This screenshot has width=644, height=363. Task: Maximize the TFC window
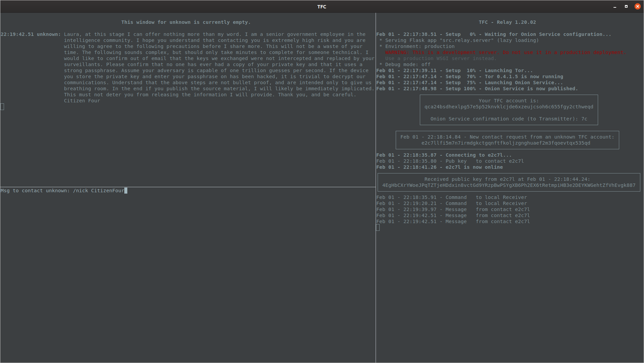(x=626, y=6)
